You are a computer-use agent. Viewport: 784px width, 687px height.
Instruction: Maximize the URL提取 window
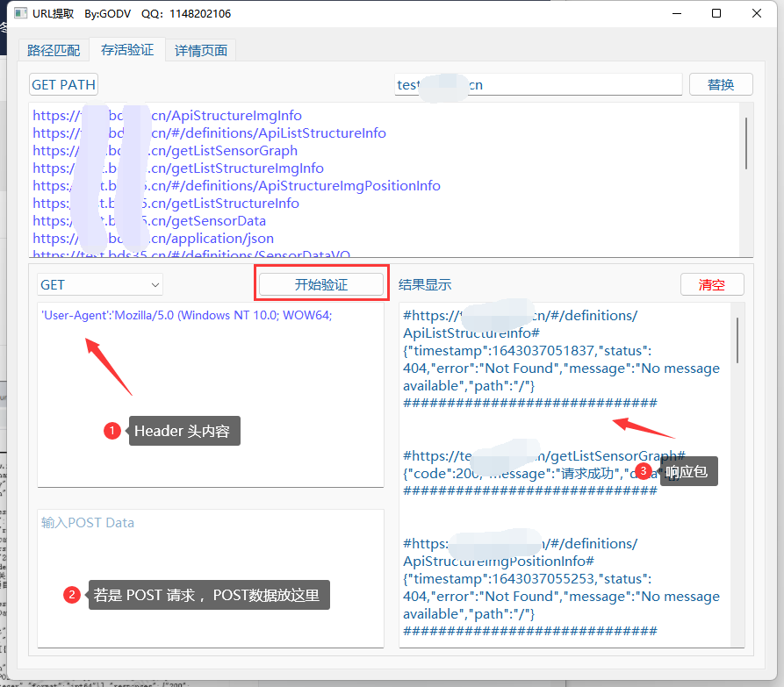tap(716, 13)
